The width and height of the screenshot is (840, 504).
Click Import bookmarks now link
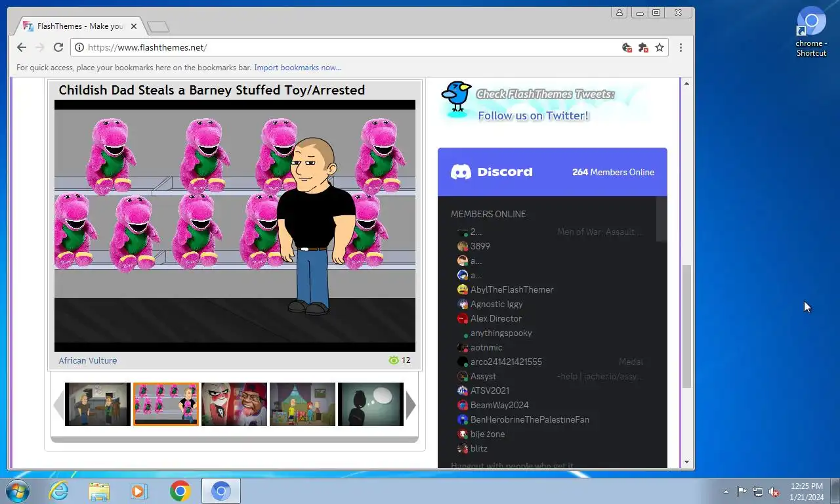coord(298,68)
